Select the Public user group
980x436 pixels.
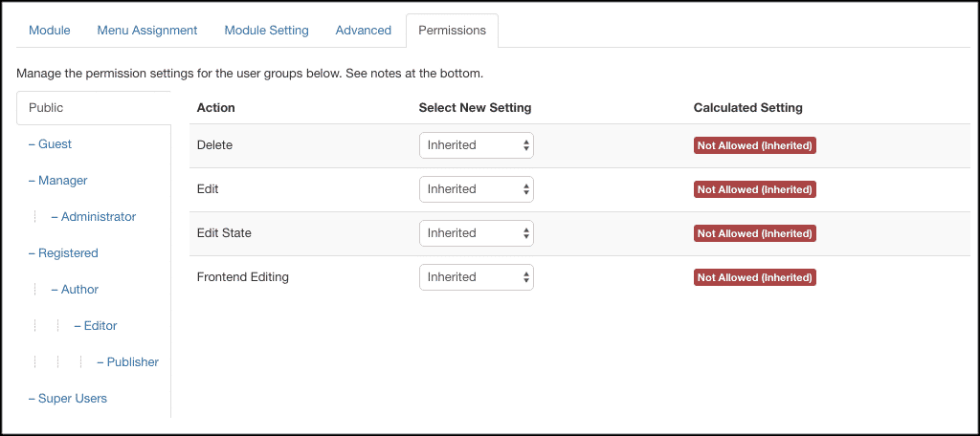pyautogui.click(x=46, y=108)
